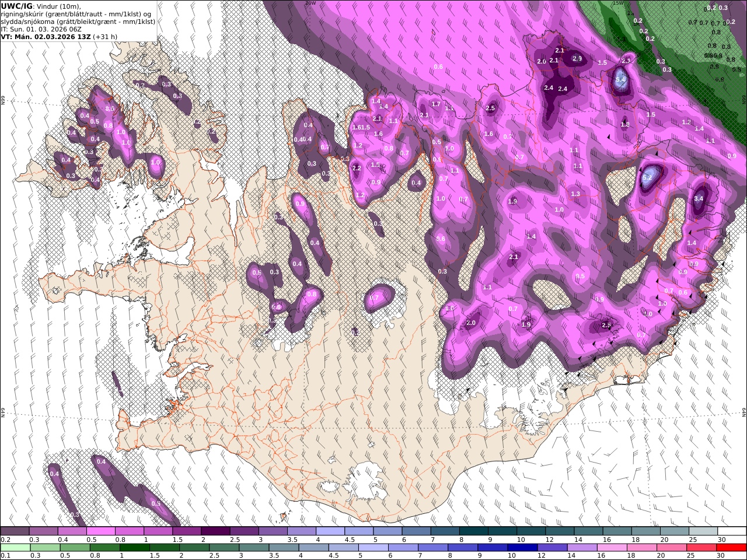Click the 2.9 precipitation value label
Image resolution: width=747 pixels, height=560 pixels.
coord(577,58)
